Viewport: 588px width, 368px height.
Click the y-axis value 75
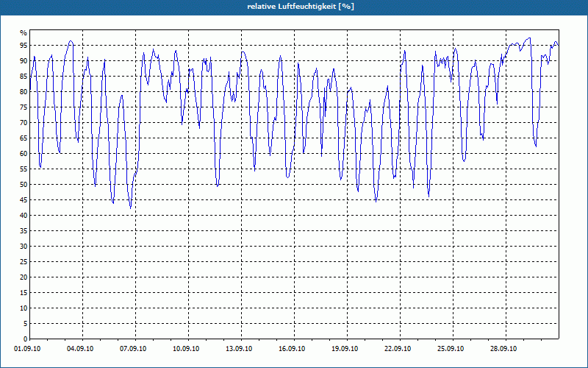(x=24, y=107)
